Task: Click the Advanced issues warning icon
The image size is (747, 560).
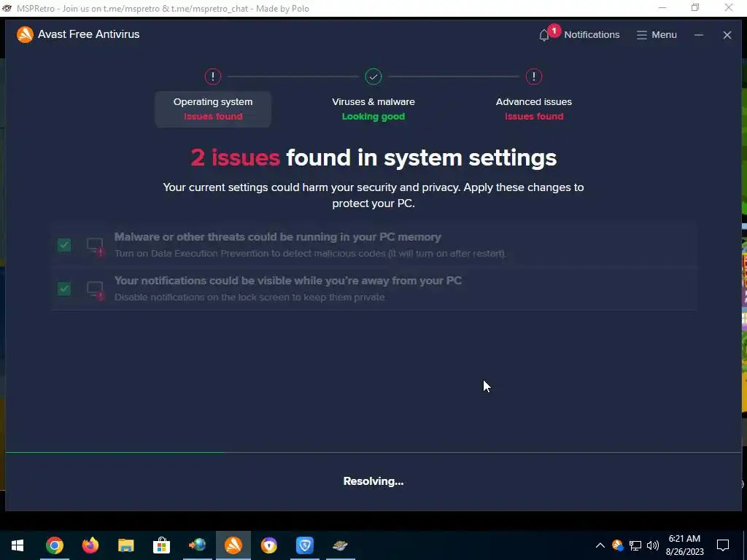Action: (533, 76)
